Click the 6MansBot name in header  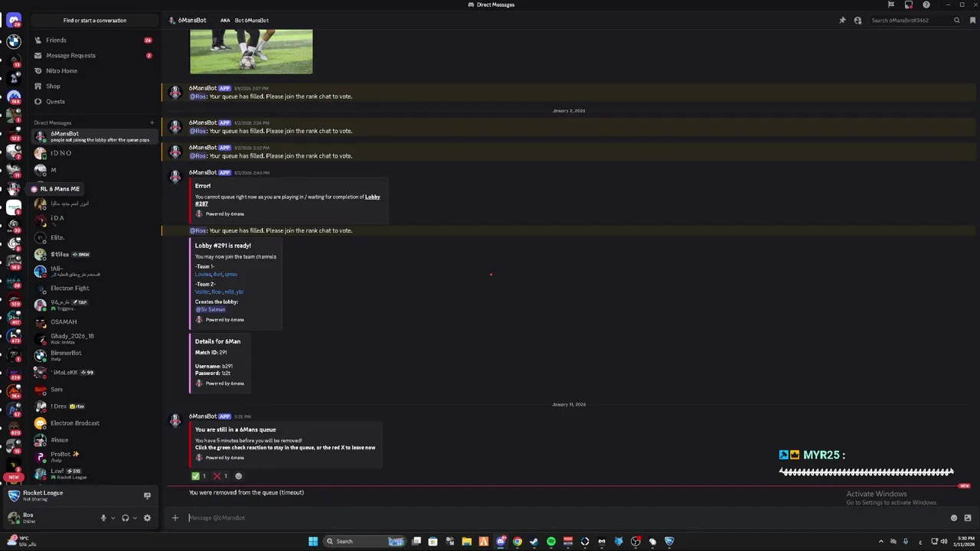(192, 21)
